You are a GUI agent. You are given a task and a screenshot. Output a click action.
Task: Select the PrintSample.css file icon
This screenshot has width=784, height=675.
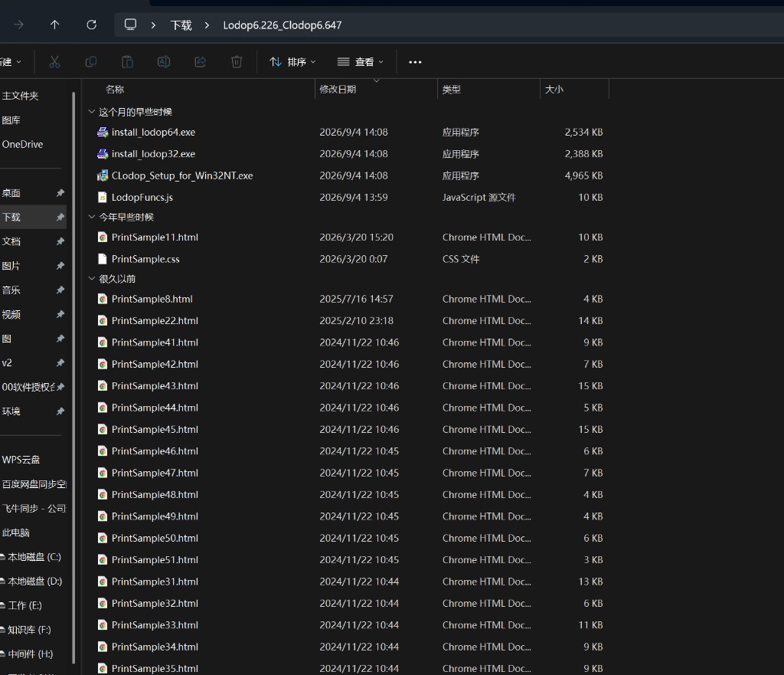103,259
